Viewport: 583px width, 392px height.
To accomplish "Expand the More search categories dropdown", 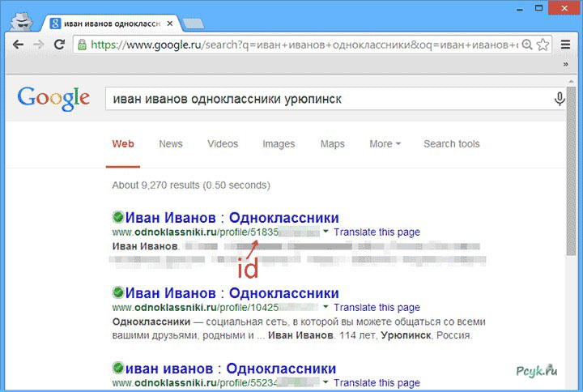I will 385,144.
